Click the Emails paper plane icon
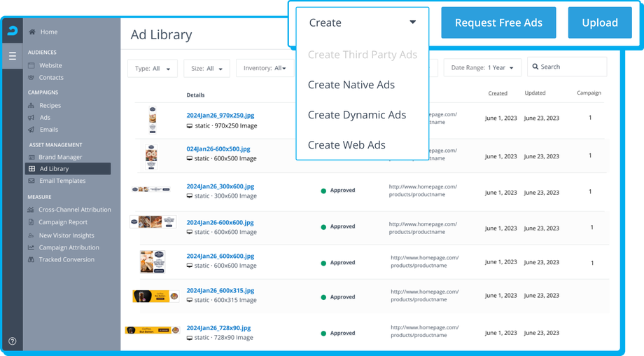This screenshot has width=644, height=356. click(31, 130)
